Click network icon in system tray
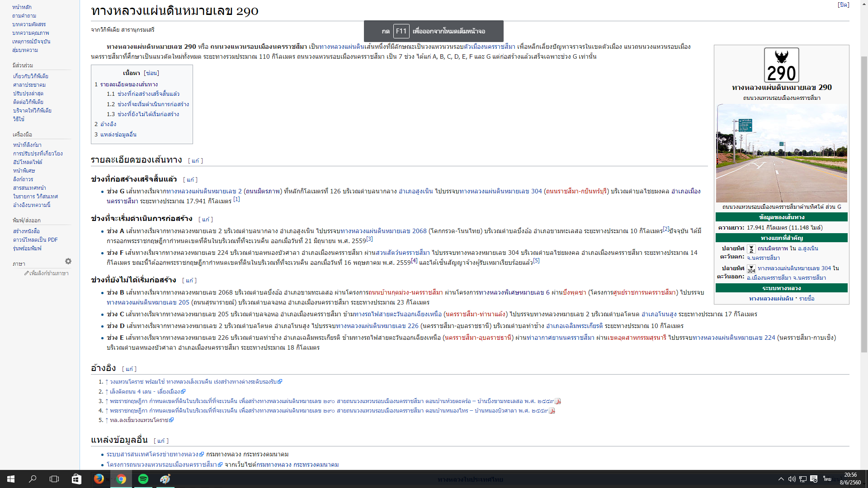This screenshot has height=488, width=868. coord(803,479)
